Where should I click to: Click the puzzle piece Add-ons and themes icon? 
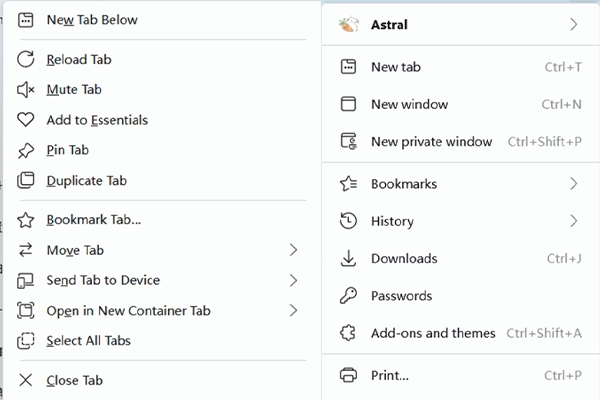(348, 333)
